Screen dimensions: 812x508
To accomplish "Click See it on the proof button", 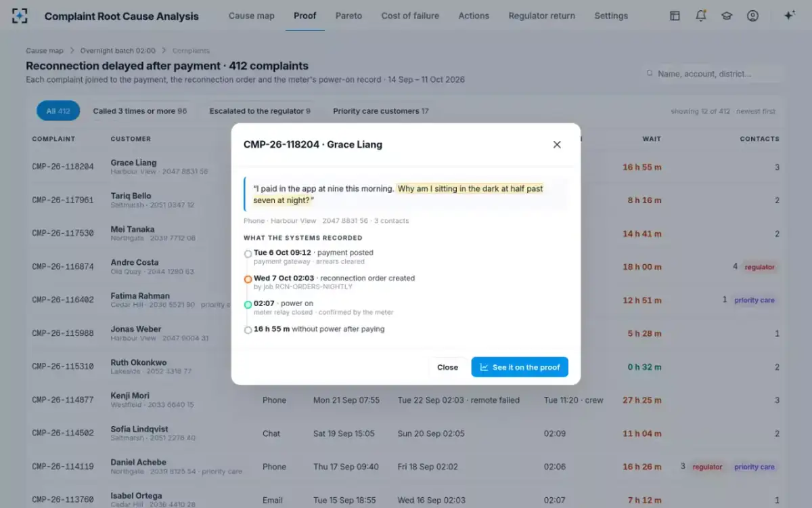I will pyautogui.click(x=520, y=367).
